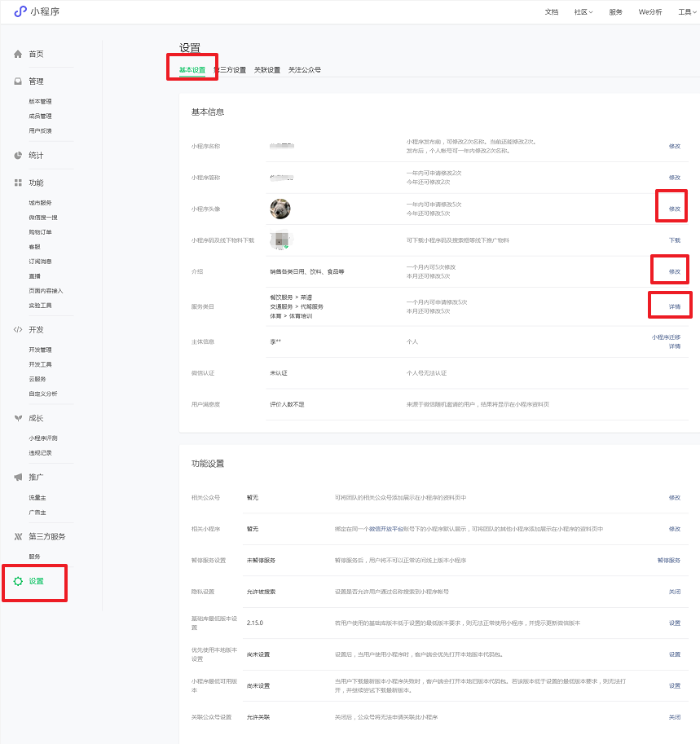
Task: Switch to the 基本设置 tab
Action: pyautogui.click(x=192, y=70)
